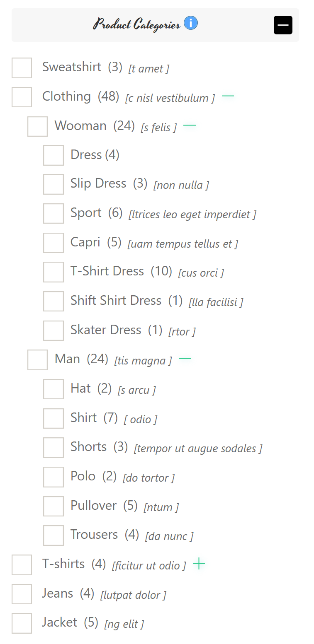Click the Shorts category label
314x644 pixels.
(89, 447)
